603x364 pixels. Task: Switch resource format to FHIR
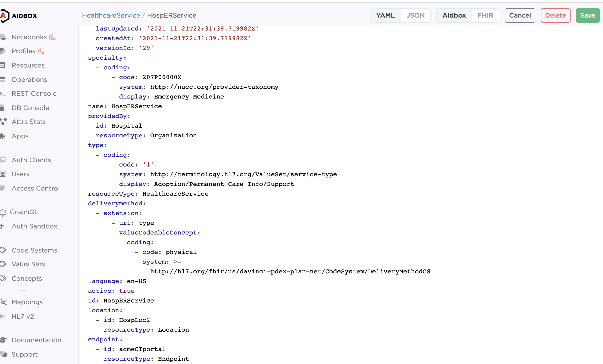click(x=485, y=15)
